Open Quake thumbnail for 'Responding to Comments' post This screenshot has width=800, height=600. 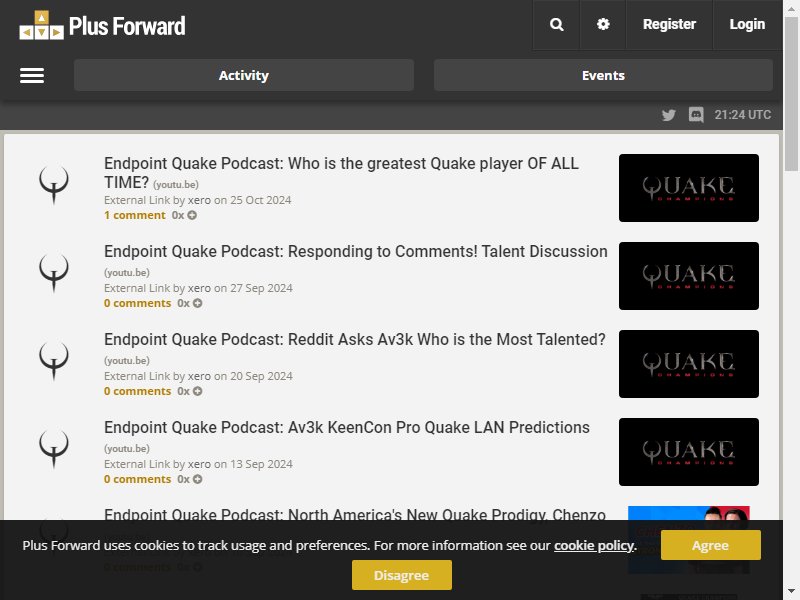689,276
